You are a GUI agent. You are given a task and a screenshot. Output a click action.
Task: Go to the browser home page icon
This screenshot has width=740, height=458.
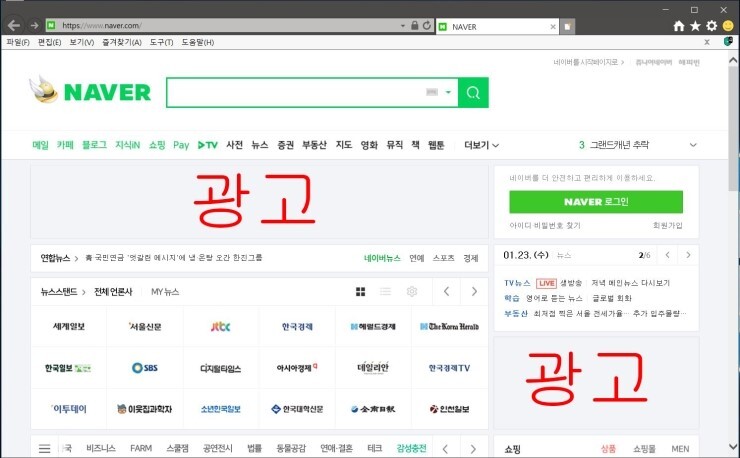(x=679, y=26)
